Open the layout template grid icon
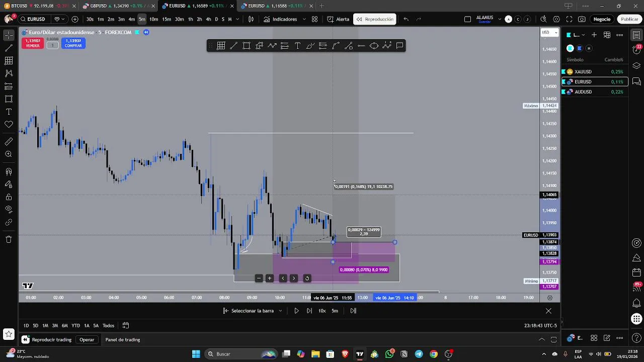This screenshot has width=644, height=362. (314, 19)
